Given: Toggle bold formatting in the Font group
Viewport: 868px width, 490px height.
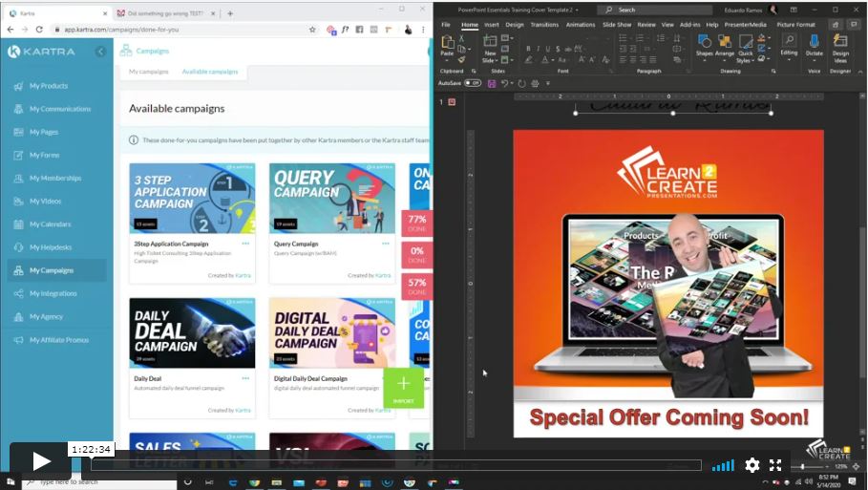Looking at the screenshot, I should (x=528, y=49).
